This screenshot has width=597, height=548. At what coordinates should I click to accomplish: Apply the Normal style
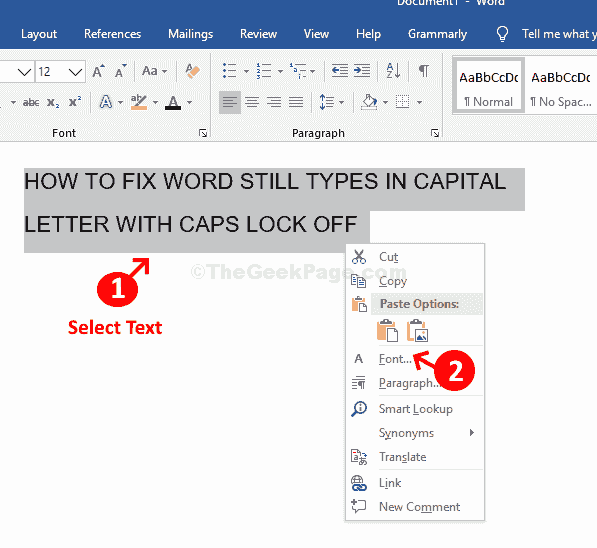(488, 86)
